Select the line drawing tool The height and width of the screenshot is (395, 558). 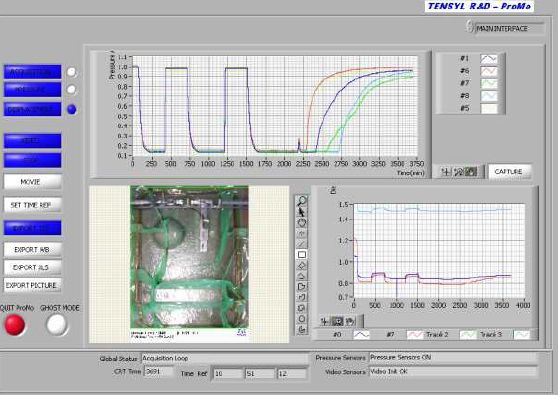pyautogui.click(x=302, y=244)
